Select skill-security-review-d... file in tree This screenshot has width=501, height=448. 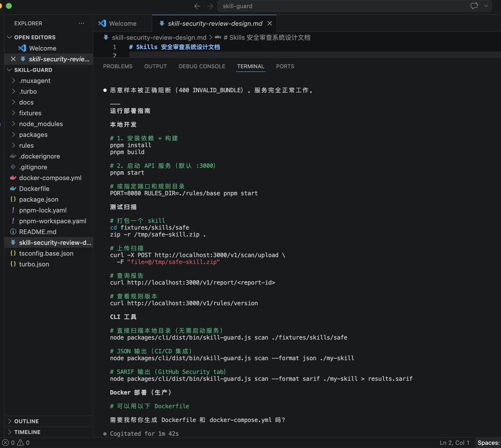pyautogui.click(x=48, y=242)
